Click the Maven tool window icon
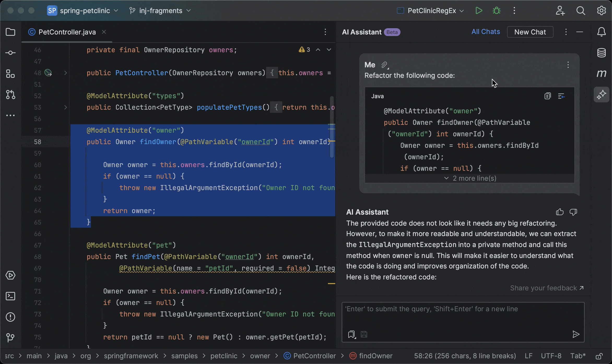The height and width of the screenshot is (364, 612). [601, 74]
